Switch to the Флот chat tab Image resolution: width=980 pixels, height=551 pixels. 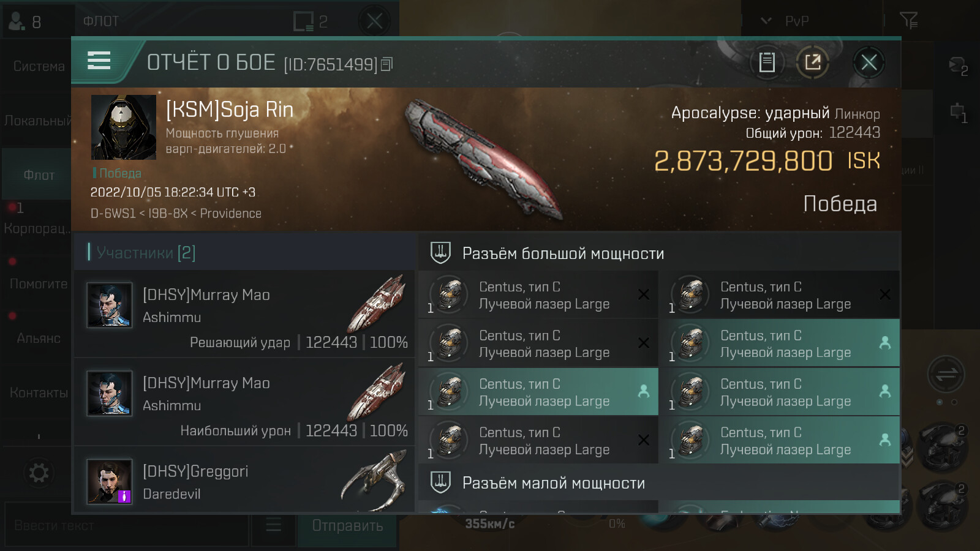pos(38,175)
